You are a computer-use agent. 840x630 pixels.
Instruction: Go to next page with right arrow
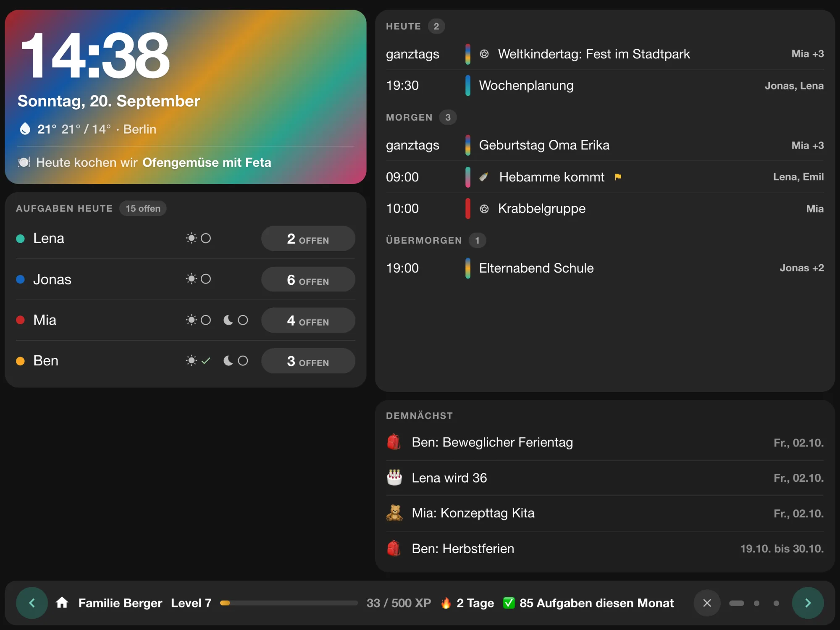[808, 603]
